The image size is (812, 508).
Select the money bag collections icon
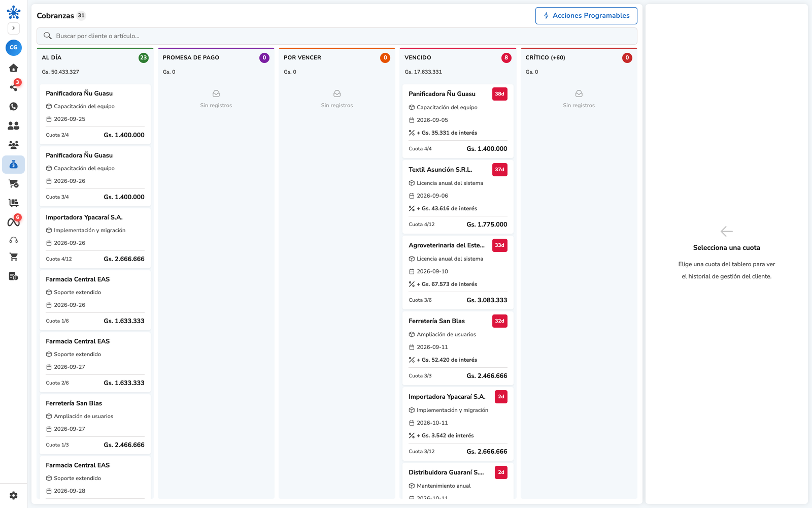14,165
